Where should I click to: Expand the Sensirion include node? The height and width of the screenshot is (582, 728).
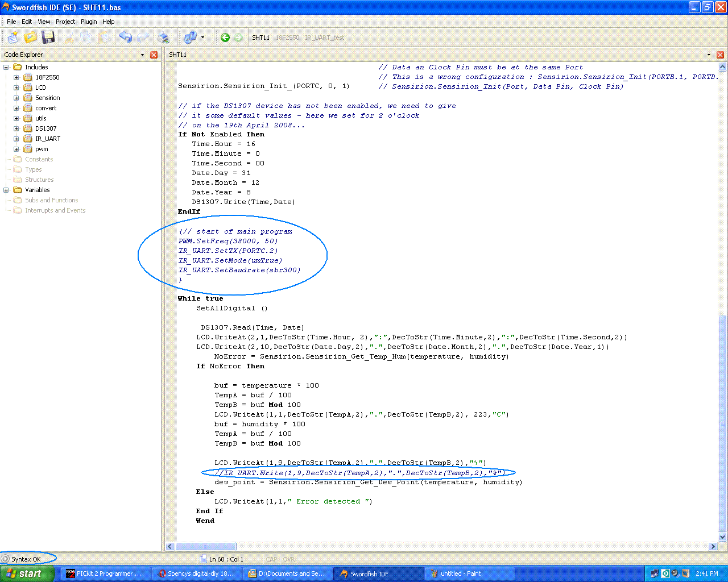pos(16,98)
